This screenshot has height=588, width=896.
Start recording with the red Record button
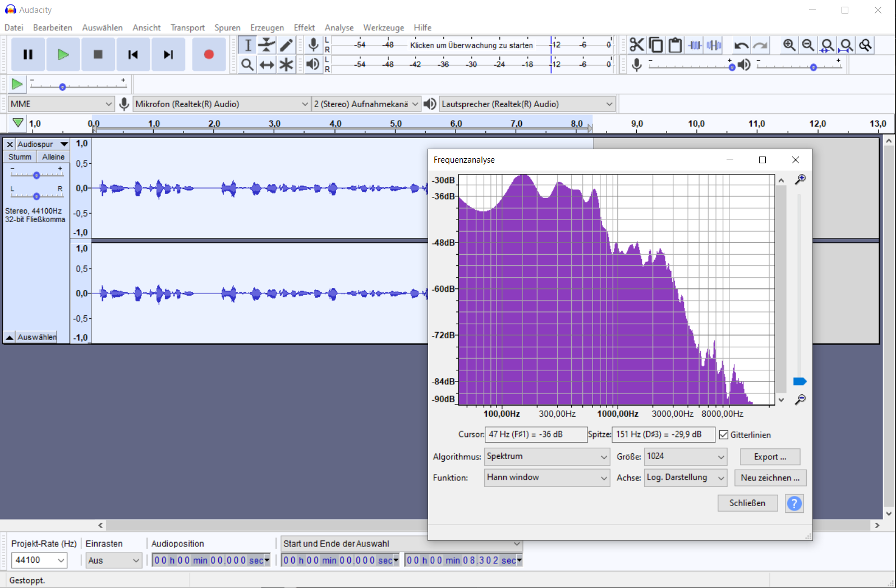[209, 54]
